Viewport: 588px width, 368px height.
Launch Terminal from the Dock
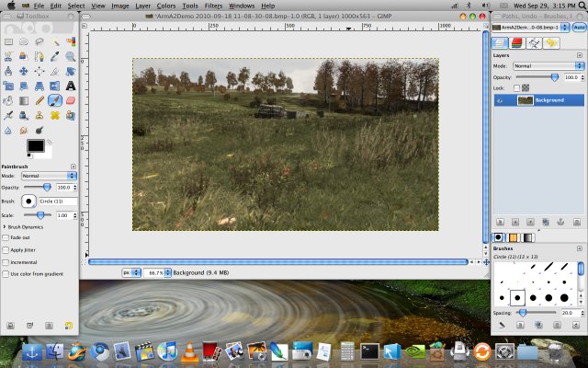(x=370, y=351)
